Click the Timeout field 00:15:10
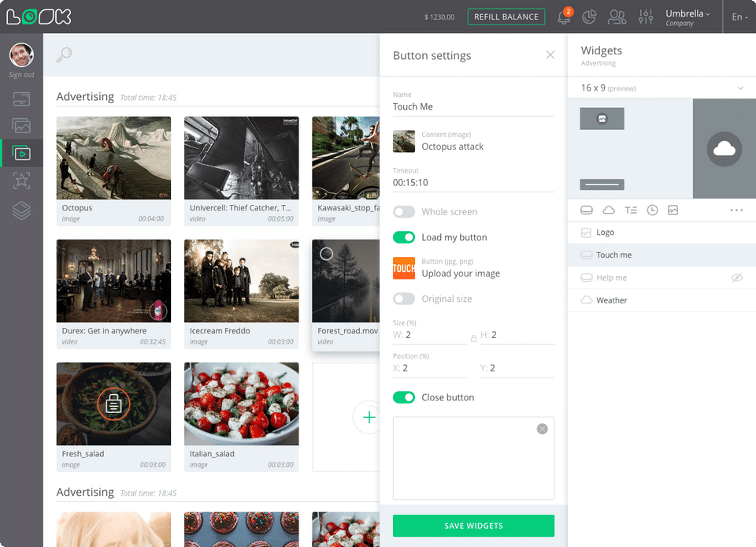 tap(473, 182)
